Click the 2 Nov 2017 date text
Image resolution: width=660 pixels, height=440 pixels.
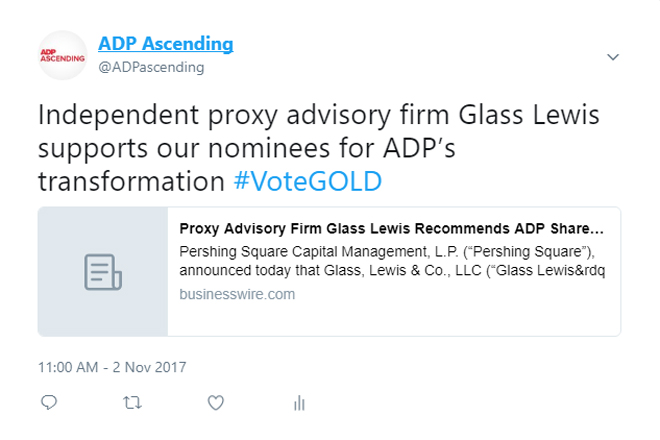tap(148, 367)
